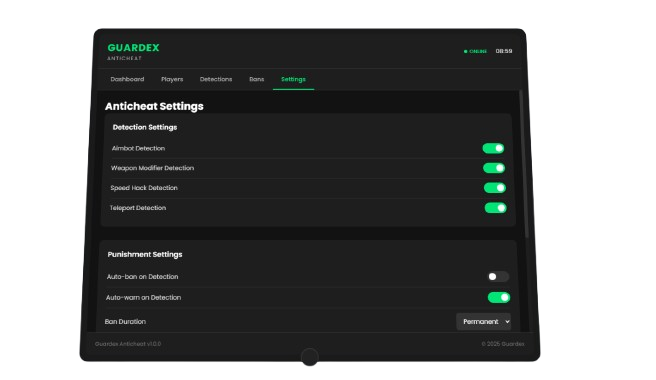Disable Aimbot Detection toggle
The height and width of the screenshot is (380, 656).
pyautogui.click(x=493, y=148)
